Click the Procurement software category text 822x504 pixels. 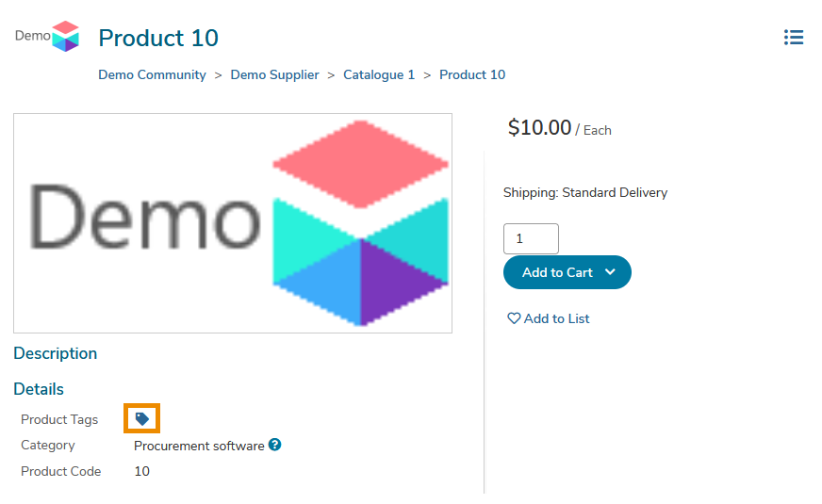tap(199, 446)
